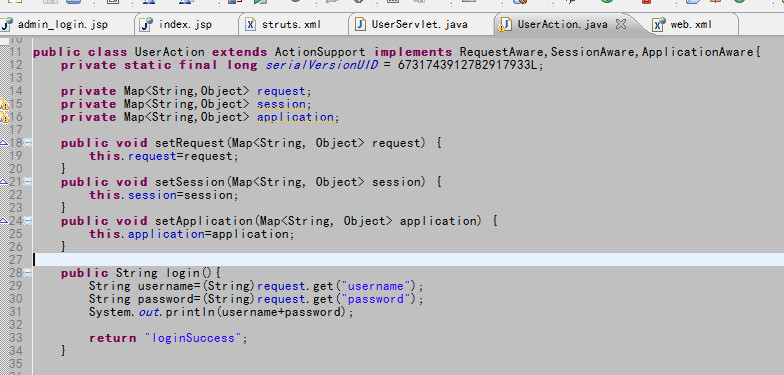Click line number 33 in the gutter
Screen dimensions: 784x375
coord(16,338)
